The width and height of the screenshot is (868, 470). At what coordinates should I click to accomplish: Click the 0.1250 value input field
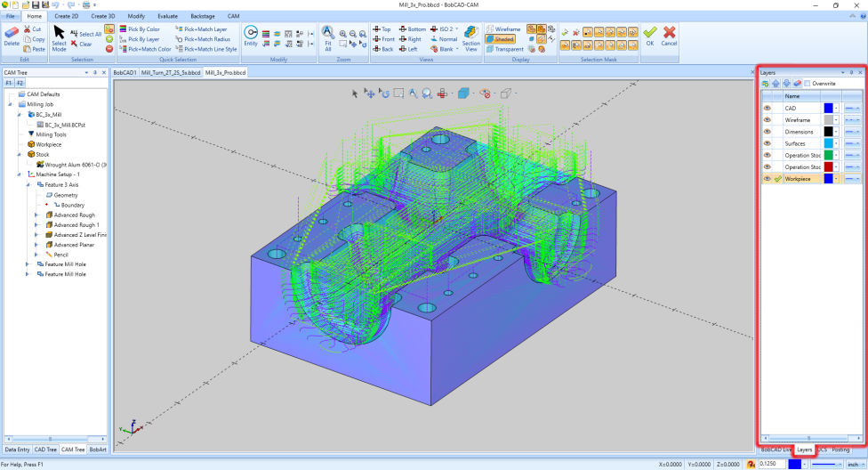pyautogui.click(x=771, y=464)
